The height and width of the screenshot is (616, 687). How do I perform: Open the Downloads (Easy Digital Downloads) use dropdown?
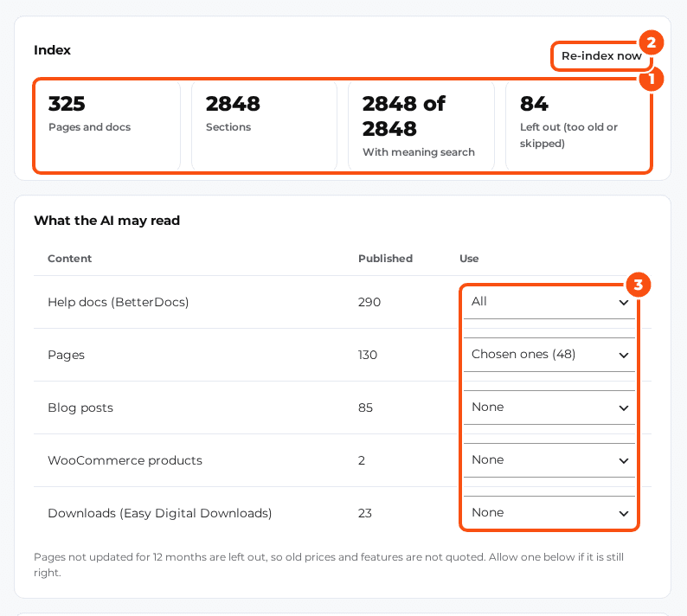coord(549,512)
